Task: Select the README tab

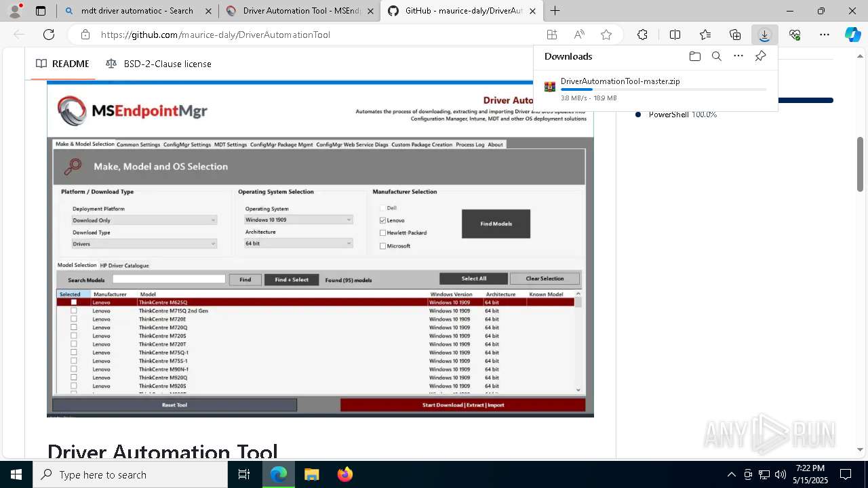Action: click(x=62, y=64)
